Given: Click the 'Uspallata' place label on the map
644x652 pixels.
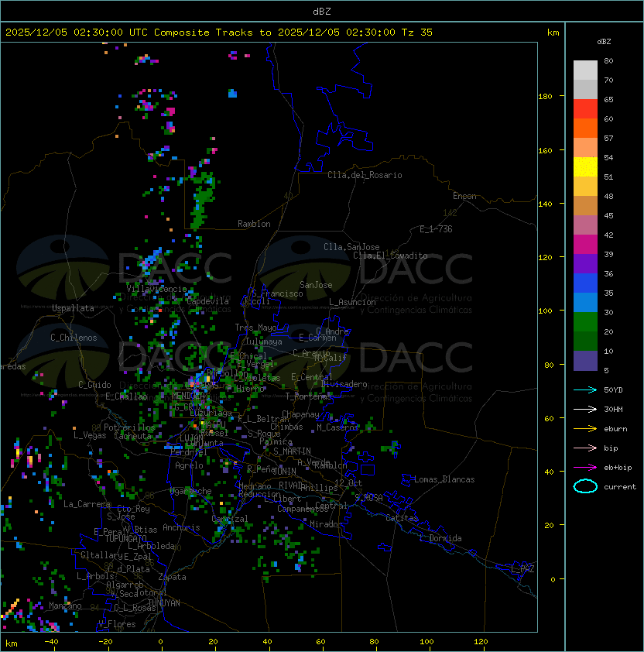Looking at the screenshot, I should pos(73,308).
